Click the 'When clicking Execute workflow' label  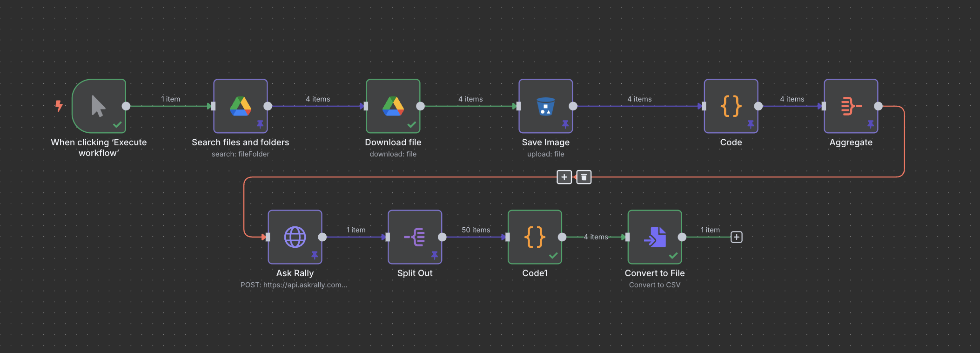[x=99, y=148]
